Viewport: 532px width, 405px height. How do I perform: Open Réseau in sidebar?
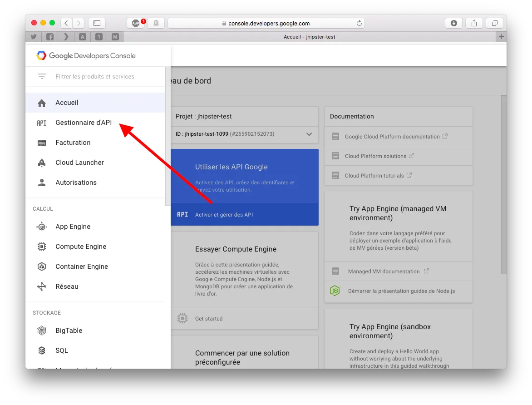[x=96, y=286]
